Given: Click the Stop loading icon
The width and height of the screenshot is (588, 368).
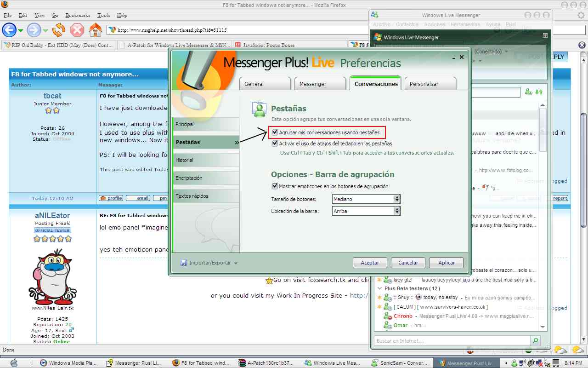Looking at the screenshot, I should [x=77, y=30].
